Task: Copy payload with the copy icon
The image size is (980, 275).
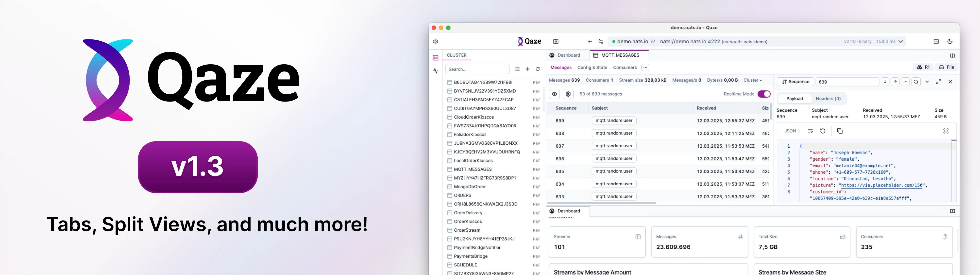Action: tap(840, 131)
